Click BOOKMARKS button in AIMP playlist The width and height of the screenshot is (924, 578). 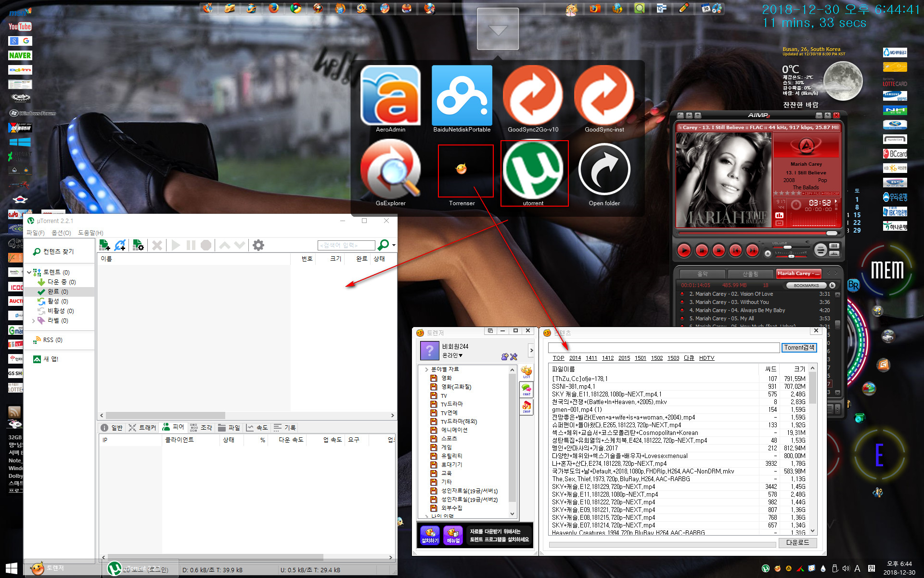pos(806,285)
